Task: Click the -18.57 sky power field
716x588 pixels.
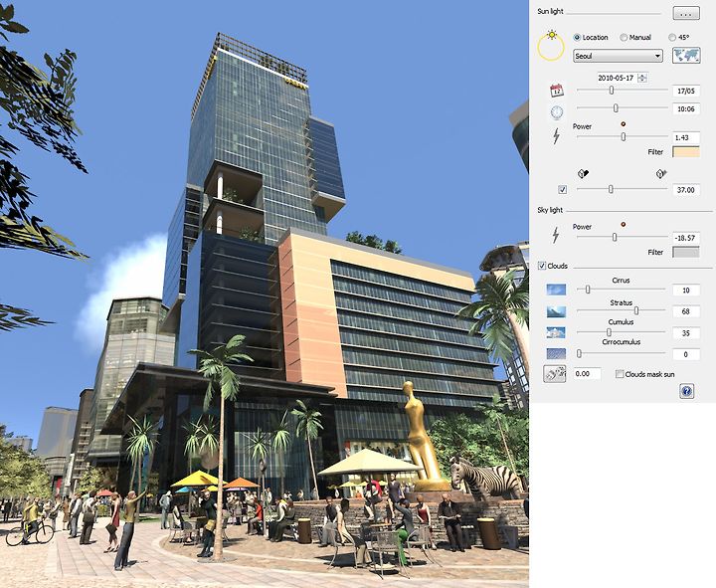Action: click(686, 238)
